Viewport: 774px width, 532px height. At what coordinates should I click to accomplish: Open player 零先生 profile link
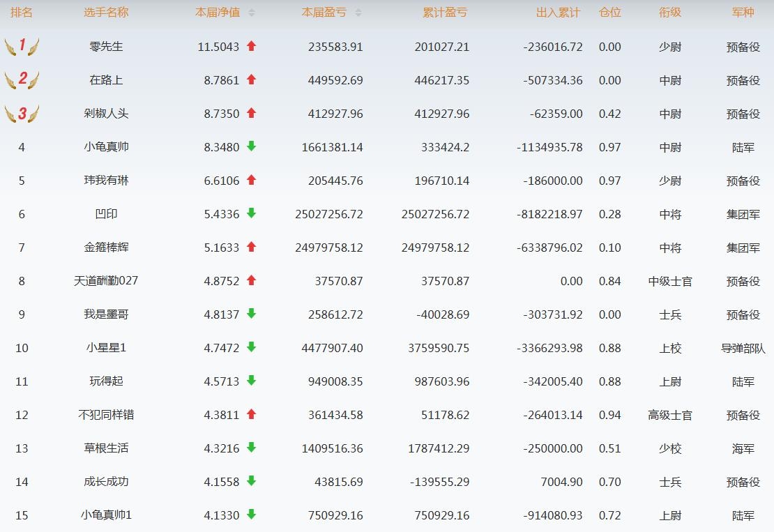point(106,47)
